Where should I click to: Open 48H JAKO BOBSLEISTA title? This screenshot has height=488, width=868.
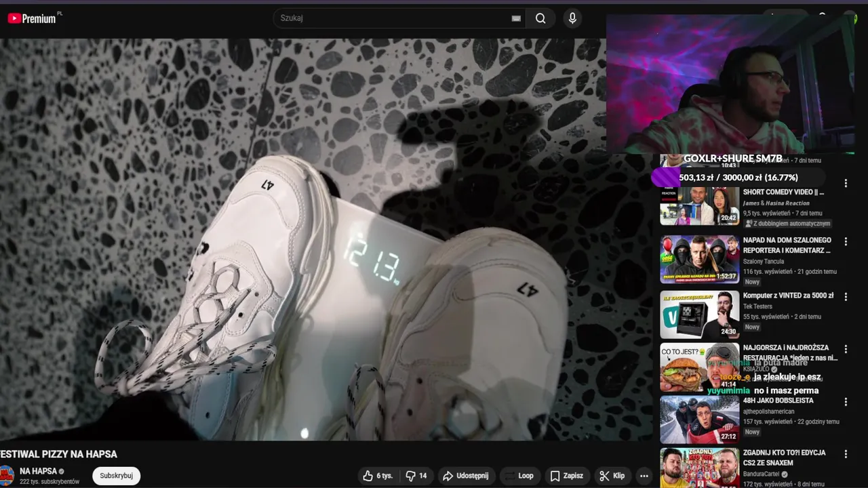pos(778,401)
